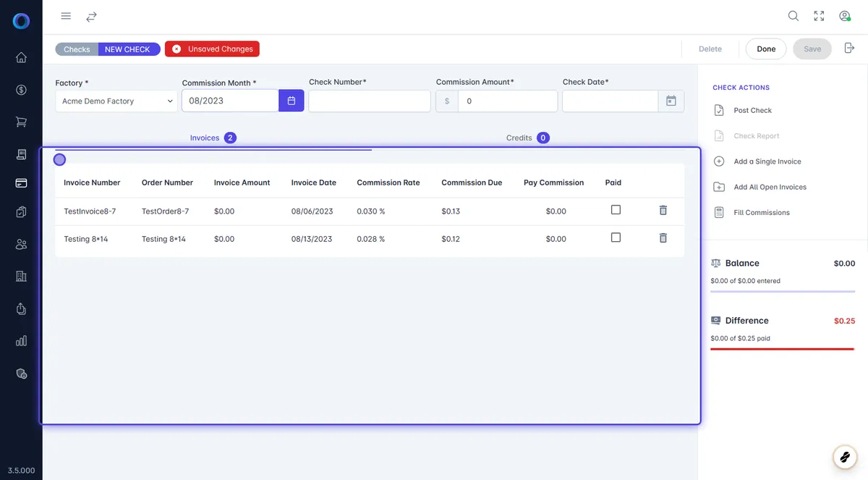Sort by Commission Due column header
Screen dimensions: 868x480
(472, 182)
